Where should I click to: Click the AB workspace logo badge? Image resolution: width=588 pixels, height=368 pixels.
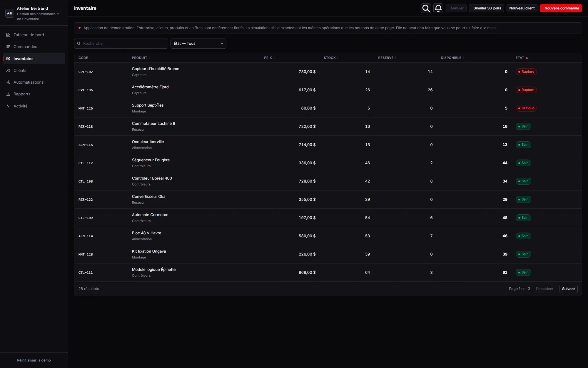point(10,13)
